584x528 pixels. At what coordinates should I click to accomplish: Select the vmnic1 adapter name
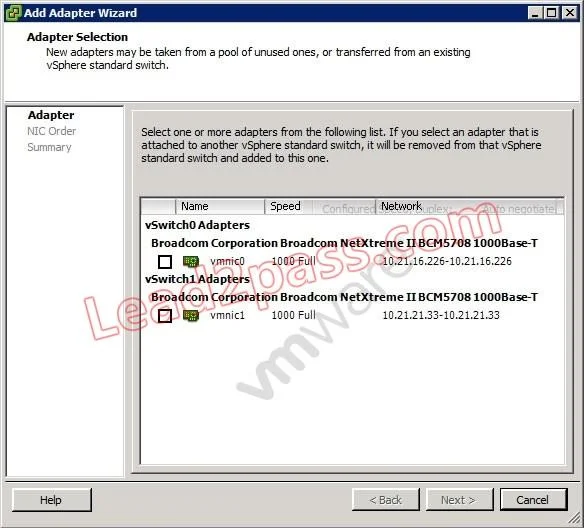pyautogui.click(x=227, y=315)
